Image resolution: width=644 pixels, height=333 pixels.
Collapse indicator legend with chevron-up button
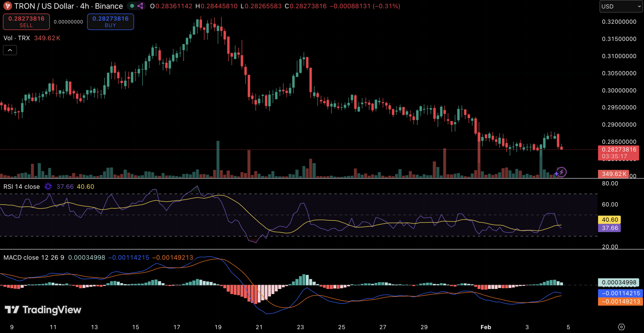10,50
